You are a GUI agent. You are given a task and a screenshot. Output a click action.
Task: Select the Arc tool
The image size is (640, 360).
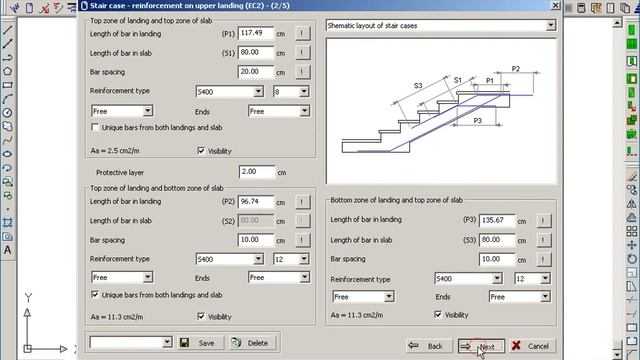[7, 99]
